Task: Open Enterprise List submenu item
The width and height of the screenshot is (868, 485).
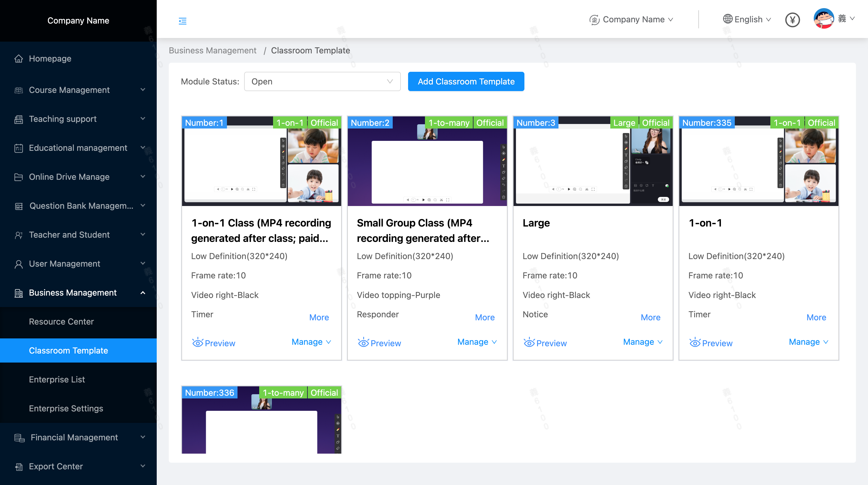Action: click(57, 379)
